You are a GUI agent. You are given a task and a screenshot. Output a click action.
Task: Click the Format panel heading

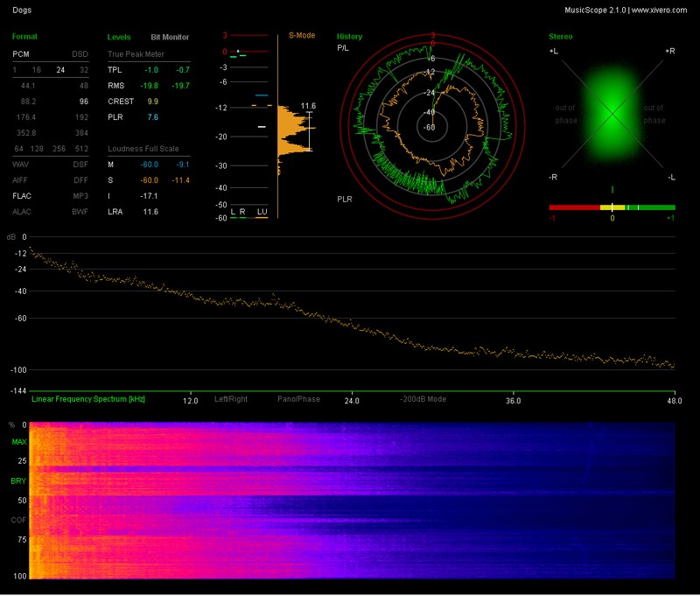(x=24, y=37)
